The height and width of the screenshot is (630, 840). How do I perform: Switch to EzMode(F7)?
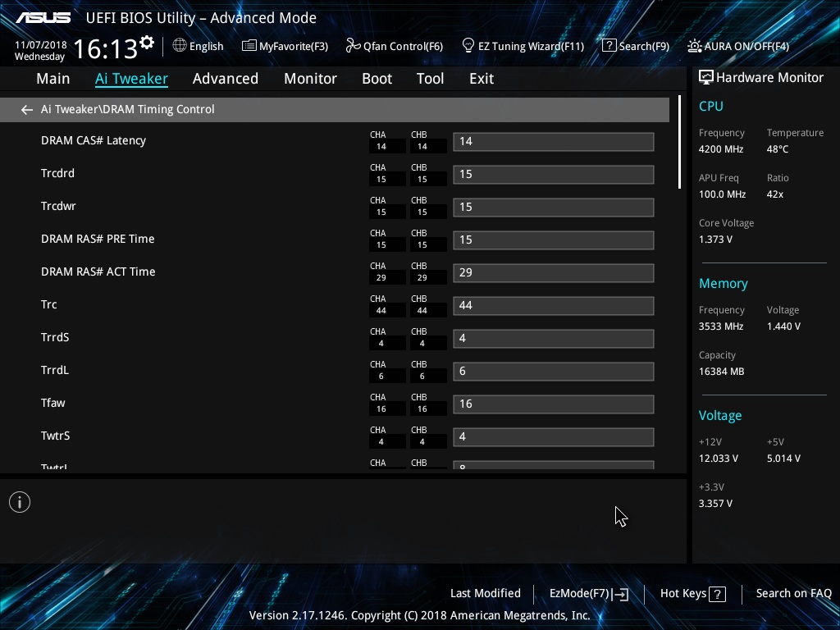click(x=589, y=594)
